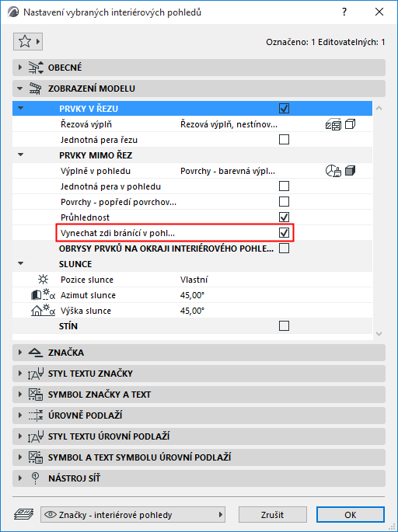
Task: Select the Průhlednost row label
Action: coord(85,217)
